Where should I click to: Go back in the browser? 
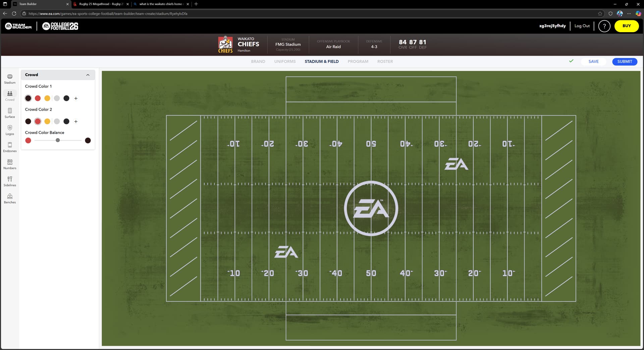click(x=5, y=13)
